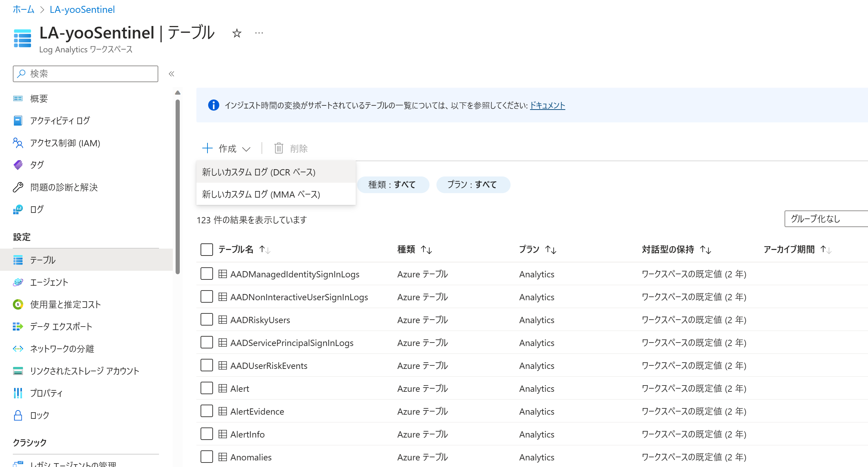Open the グループ化なし dropdown
This screenshot has height=467, width=868.
(826, 219)
